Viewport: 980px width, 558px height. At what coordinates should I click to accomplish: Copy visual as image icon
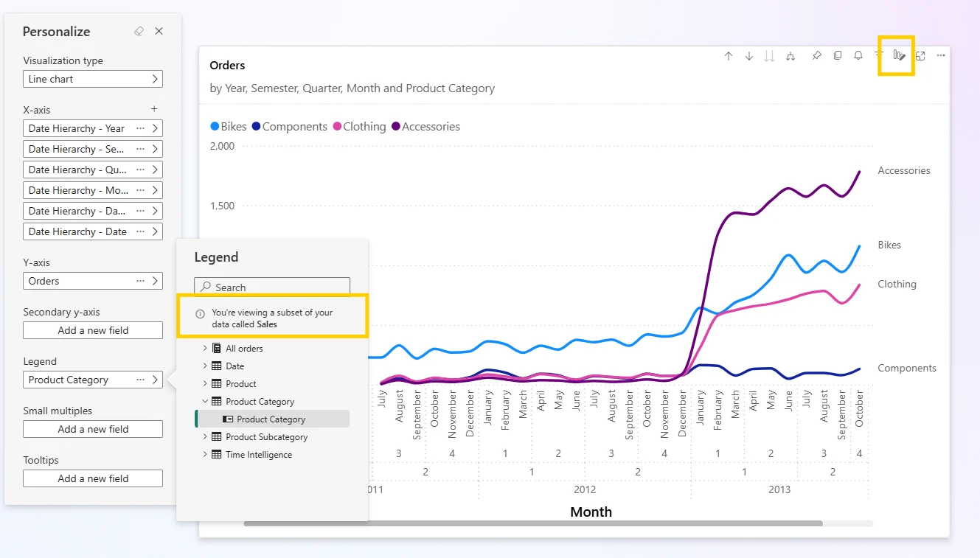(838, 56)
